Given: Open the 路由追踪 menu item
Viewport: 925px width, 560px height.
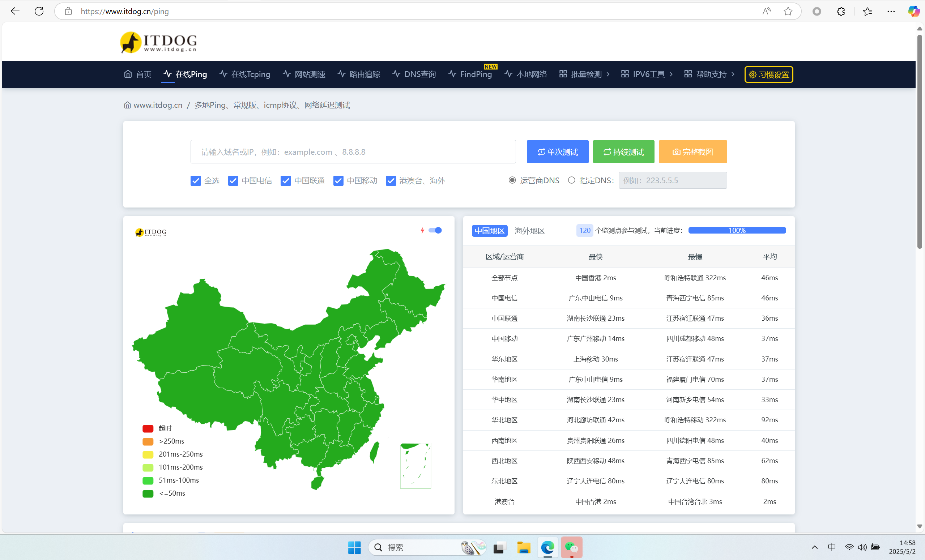Looking at the screenshot, I should pos(359,74).
